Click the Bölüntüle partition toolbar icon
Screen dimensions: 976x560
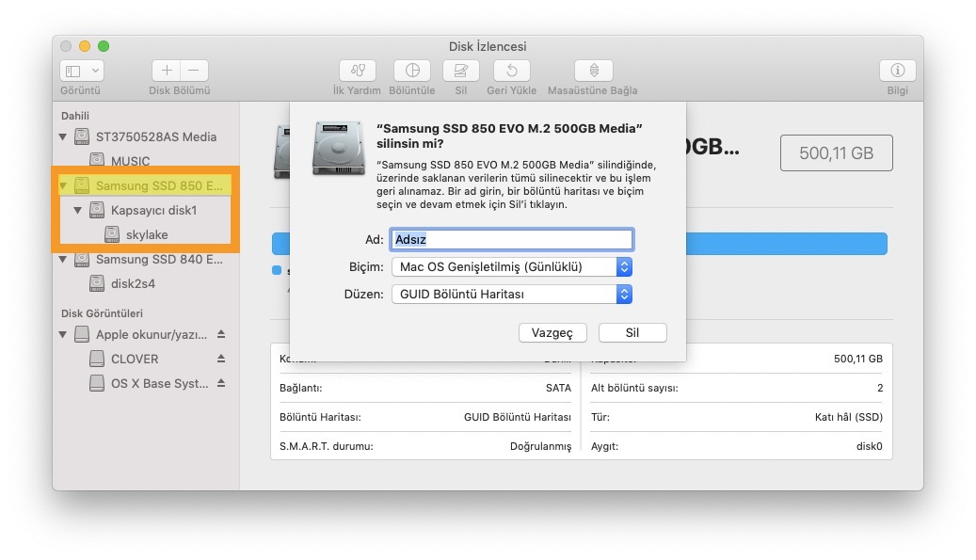(411, 71)
